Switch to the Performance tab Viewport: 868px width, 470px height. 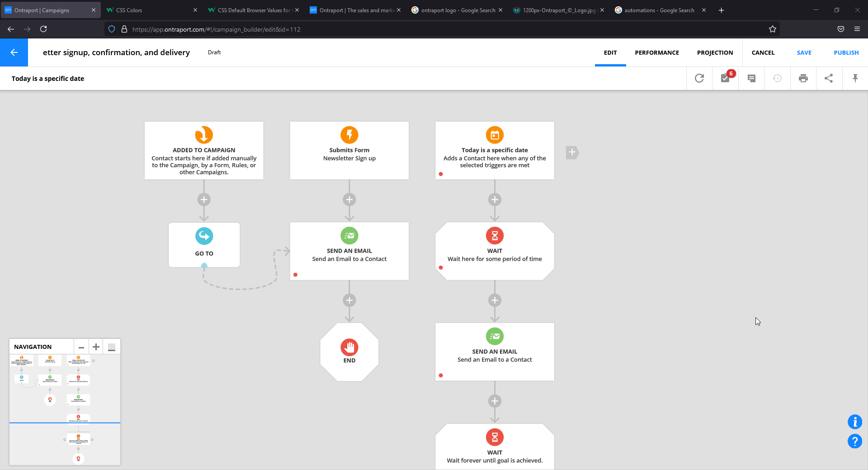pos(656,52)
